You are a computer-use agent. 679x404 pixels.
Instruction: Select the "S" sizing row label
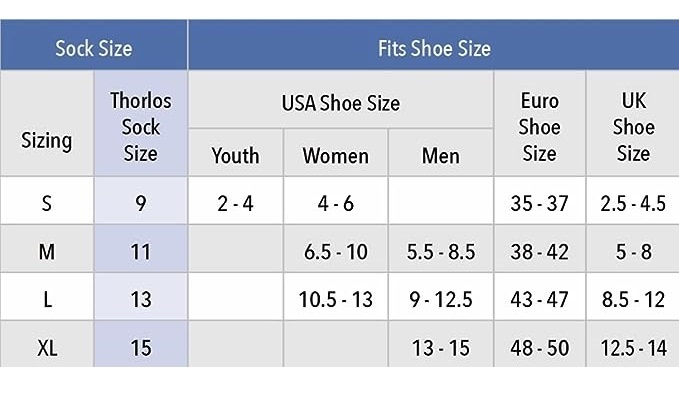[46, 204]
